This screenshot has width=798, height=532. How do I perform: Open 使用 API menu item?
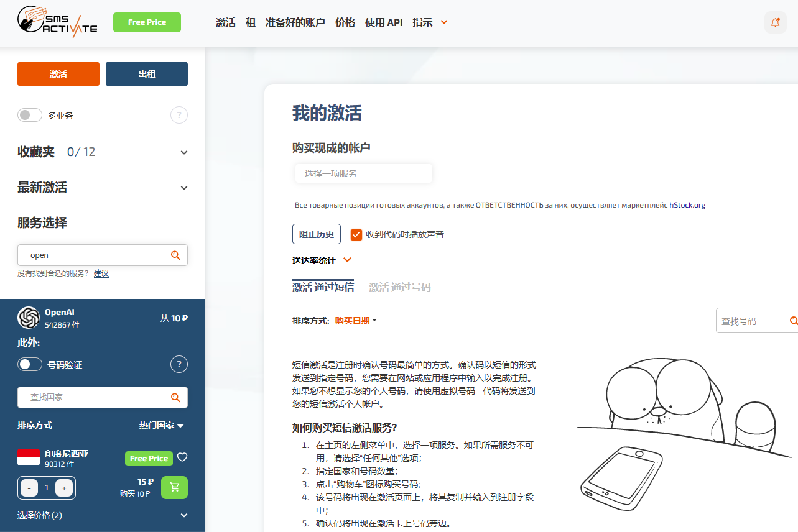[384, 22]
